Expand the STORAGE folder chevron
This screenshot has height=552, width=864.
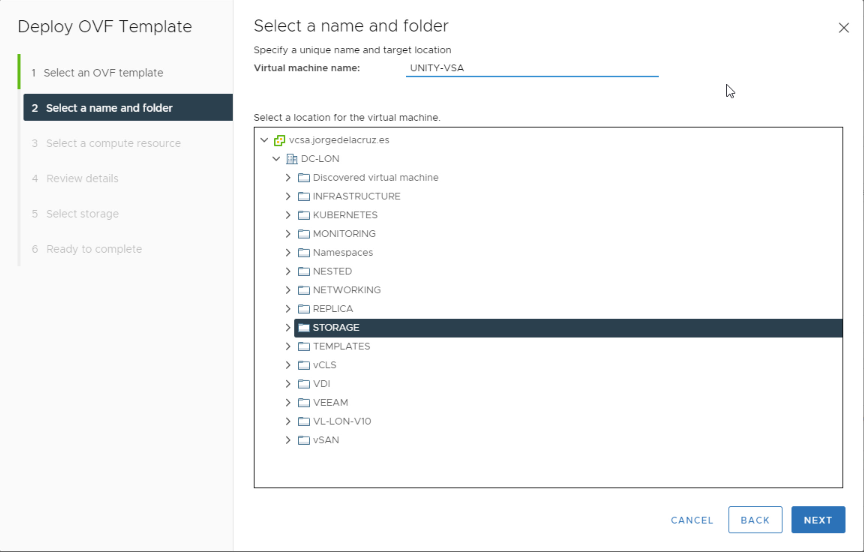point(288,327)
